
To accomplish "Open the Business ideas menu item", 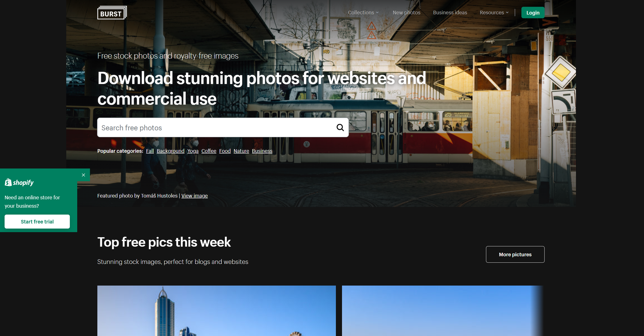I will pos(450,13).
